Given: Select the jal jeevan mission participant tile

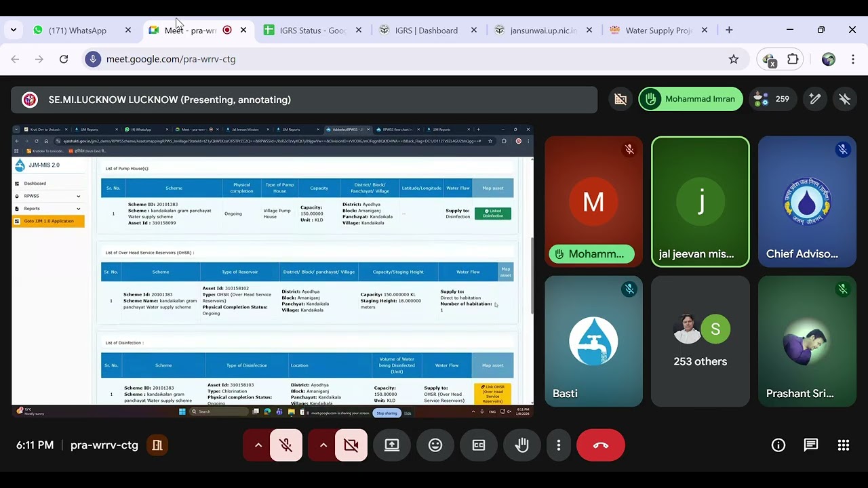Looking at the screenshot, I should (x=701, y=202).
